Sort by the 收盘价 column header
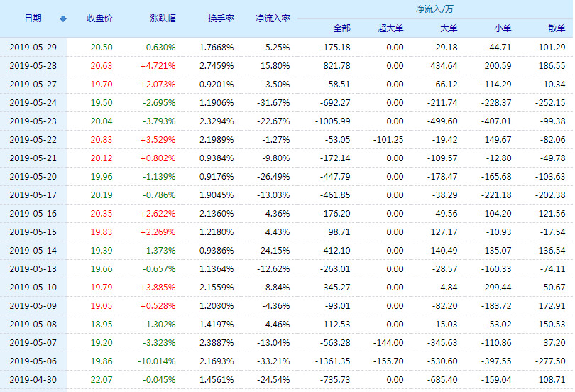Screen dimensions: 575x392 point(99,18)
